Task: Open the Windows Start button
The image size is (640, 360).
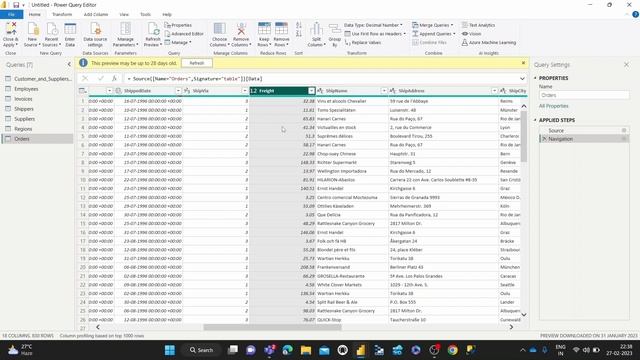Action: point(170,350)
